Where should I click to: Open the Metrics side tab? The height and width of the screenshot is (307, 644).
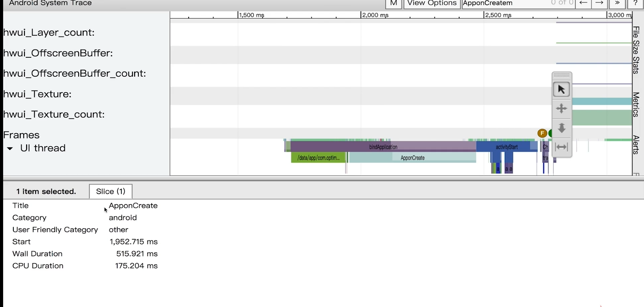click(636, 104)
